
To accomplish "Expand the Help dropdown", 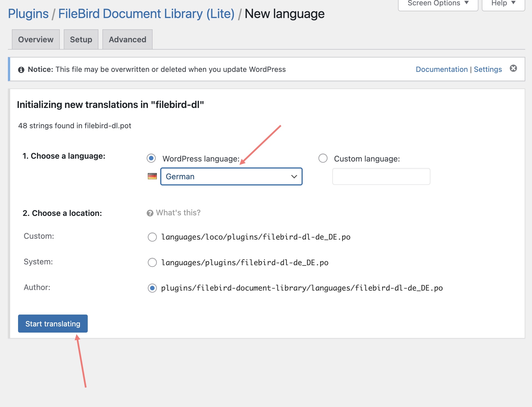I will coord(503,4).
